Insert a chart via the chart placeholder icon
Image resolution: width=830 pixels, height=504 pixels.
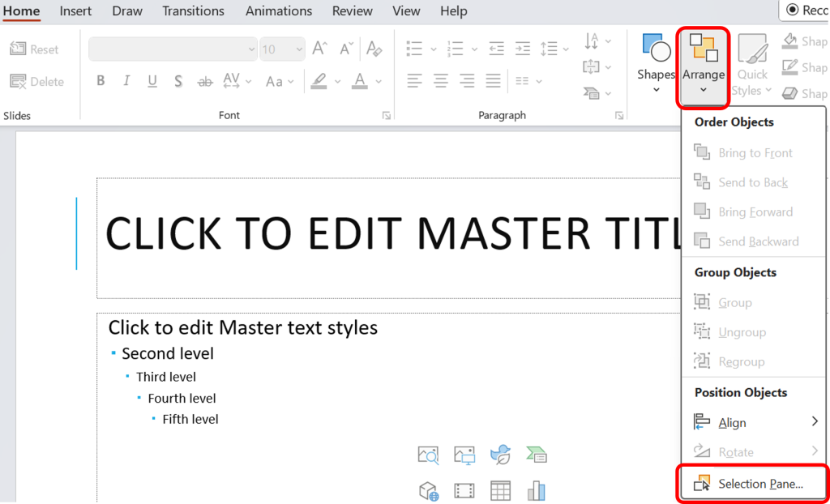(536, 490)
